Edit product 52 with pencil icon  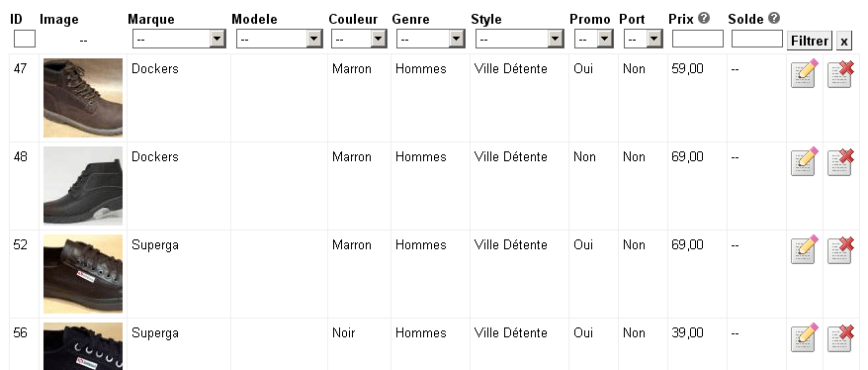coord(805,249)
